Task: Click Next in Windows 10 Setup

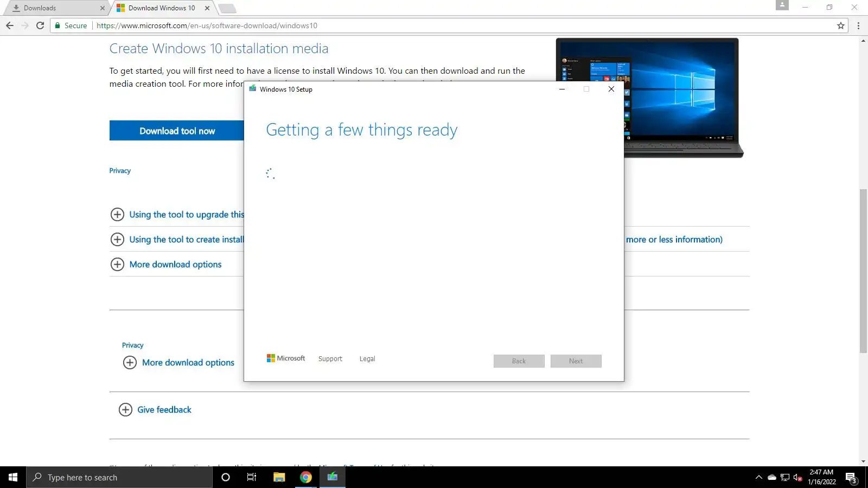Action: pyautogui.click(x=576, y=361)
